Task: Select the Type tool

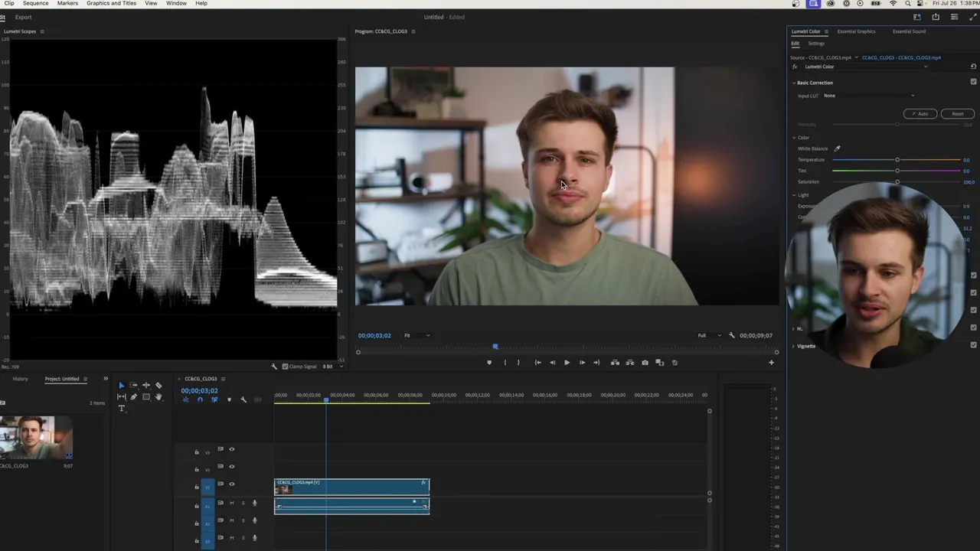Action: click(121, 409)
